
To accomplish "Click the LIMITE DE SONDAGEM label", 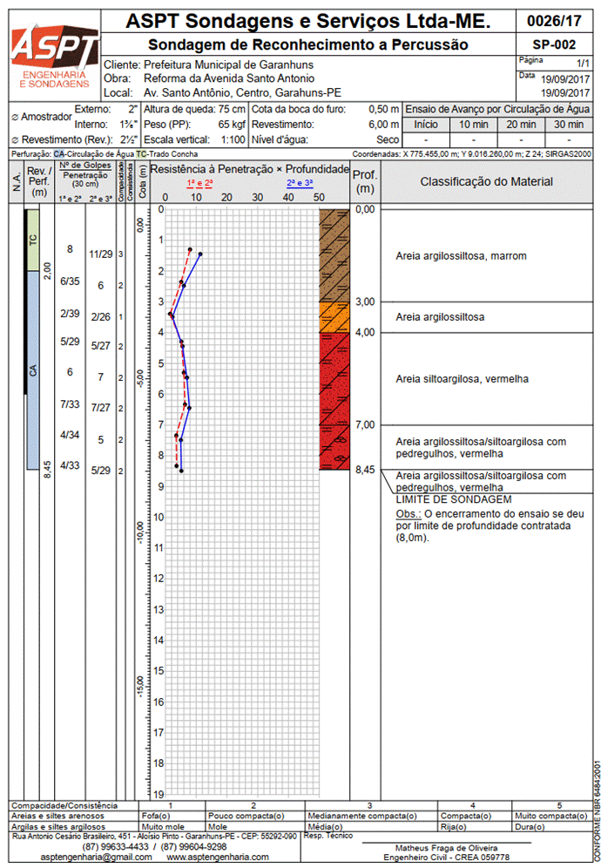I will 454,500.
